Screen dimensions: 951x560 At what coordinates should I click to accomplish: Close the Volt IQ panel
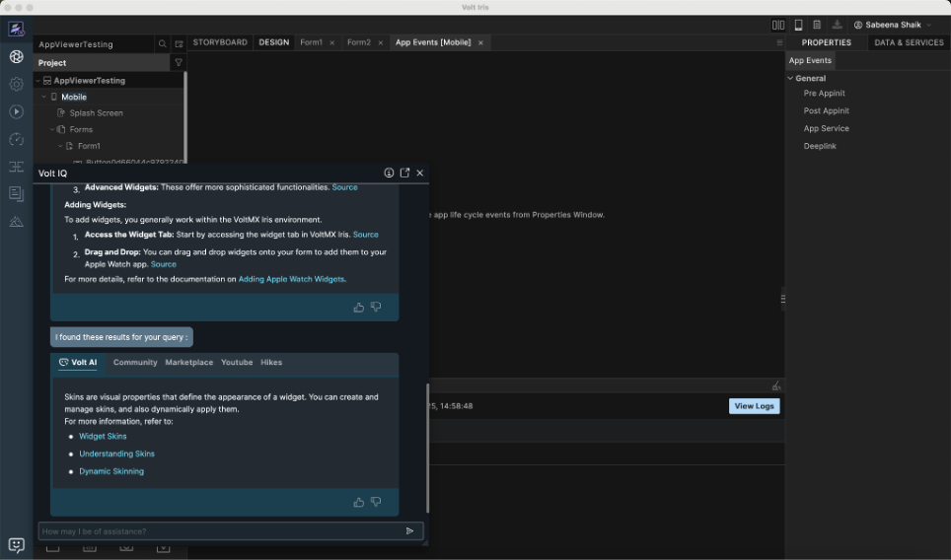click(x=419, y=173)
